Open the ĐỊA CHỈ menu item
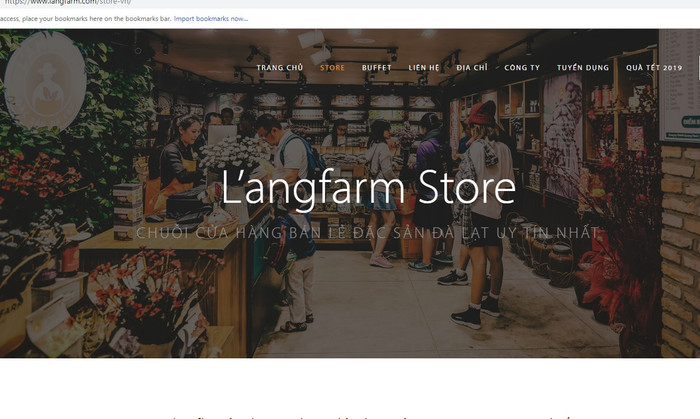Screen dimensions: 700x419 pyautogui.click(x=472, y=67)
